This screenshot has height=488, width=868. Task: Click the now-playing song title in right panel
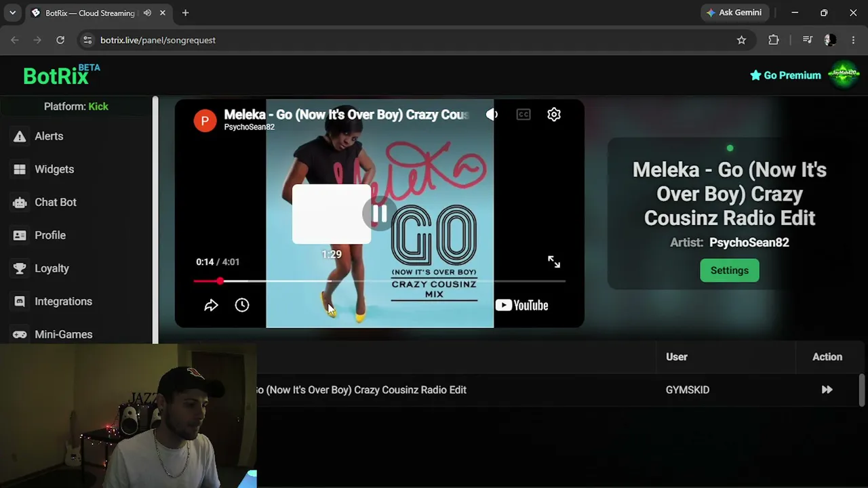click(x=730, y=194)
